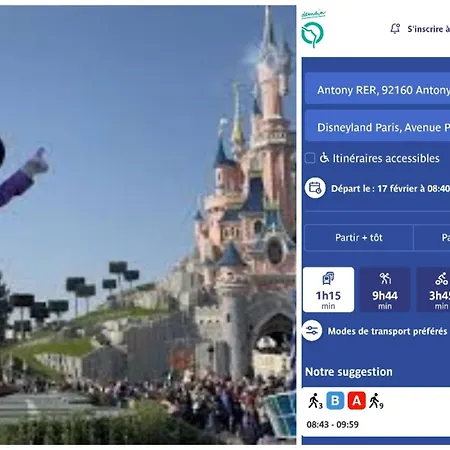Click Modes de transport préférés
Screen dimensions: 450x450
[x=387, y=331]
